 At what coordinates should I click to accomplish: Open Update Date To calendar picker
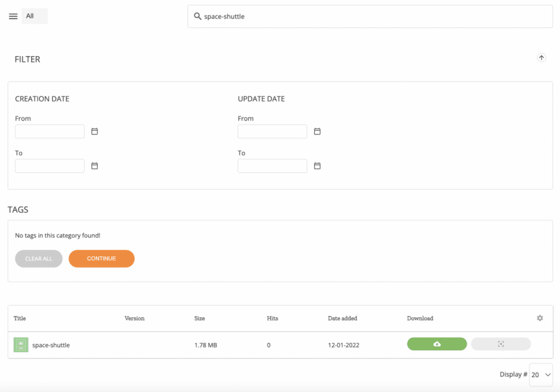click(317, 166)
